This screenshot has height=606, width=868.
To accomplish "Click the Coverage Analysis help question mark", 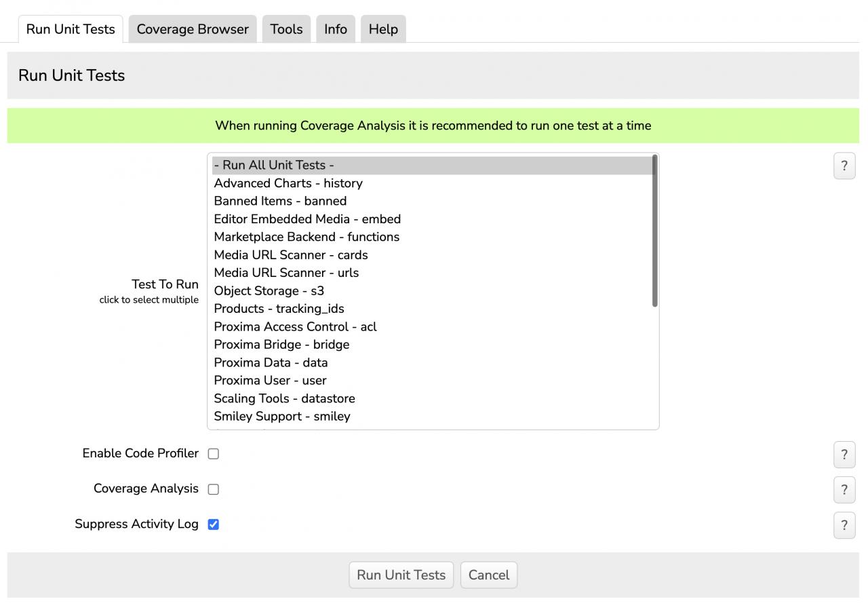I will (844, 490).
